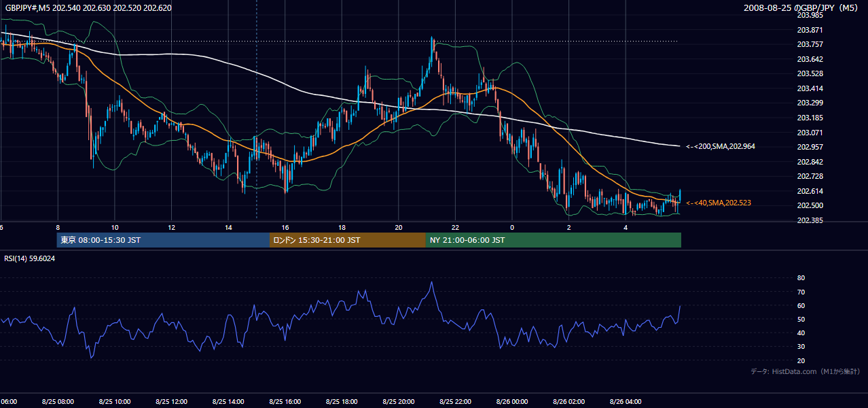This screenshot has height=408, width=868.
Task: Click price axis value 202.385
Action: (810, 220)
